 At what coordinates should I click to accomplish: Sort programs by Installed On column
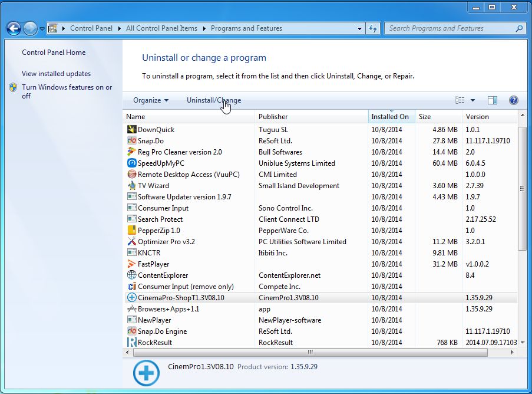tap(390, 117)
